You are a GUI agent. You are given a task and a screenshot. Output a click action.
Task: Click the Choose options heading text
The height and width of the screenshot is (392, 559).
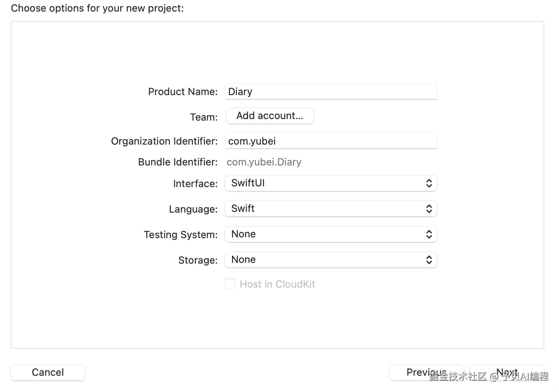click(x=97, y=8)
